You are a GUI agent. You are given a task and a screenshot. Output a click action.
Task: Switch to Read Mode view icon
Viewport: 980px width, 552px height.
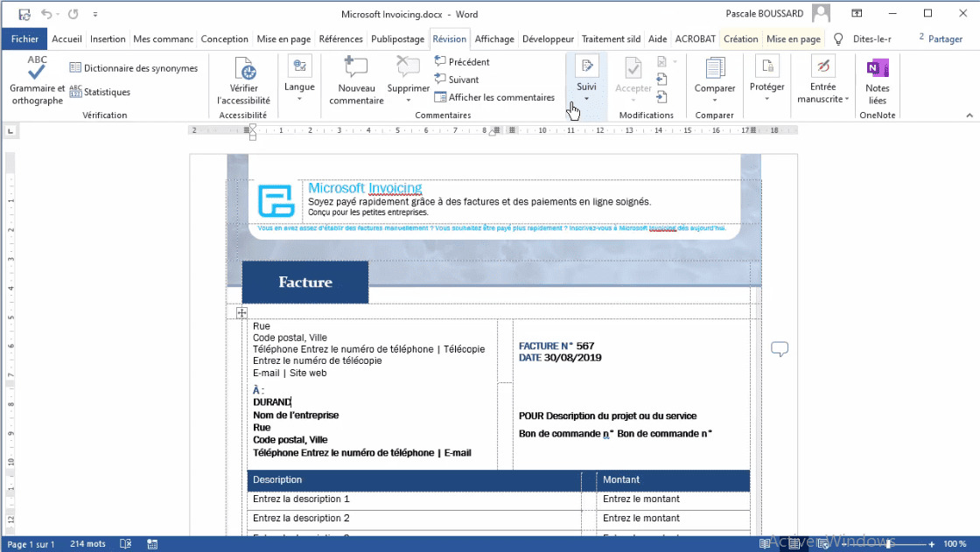pos(765,544)
